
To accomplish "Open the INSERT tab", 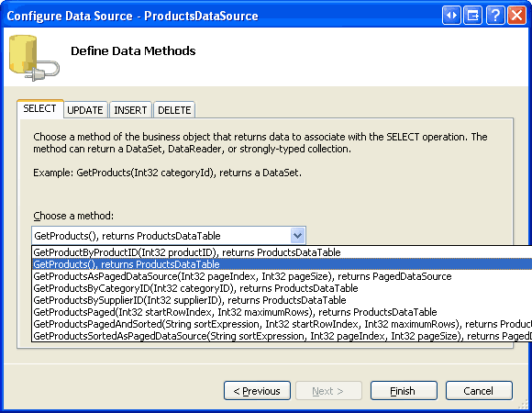I will [130, 110].
